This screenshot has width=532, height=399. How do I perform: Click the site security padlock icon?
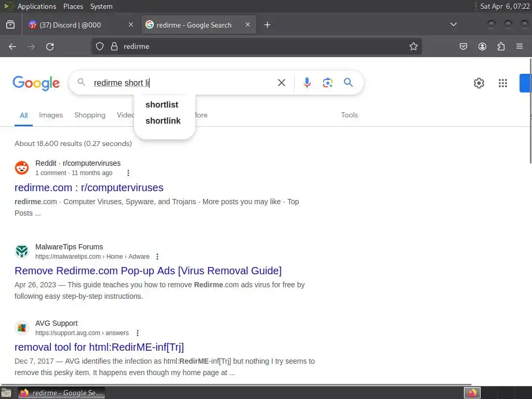[114, 46]
